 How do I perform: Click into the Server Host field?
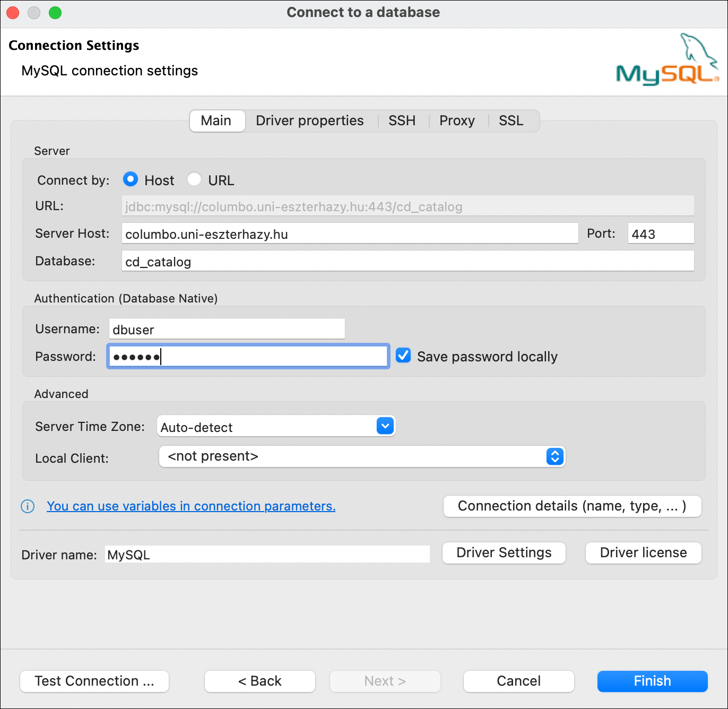click(x=349, y=234)
